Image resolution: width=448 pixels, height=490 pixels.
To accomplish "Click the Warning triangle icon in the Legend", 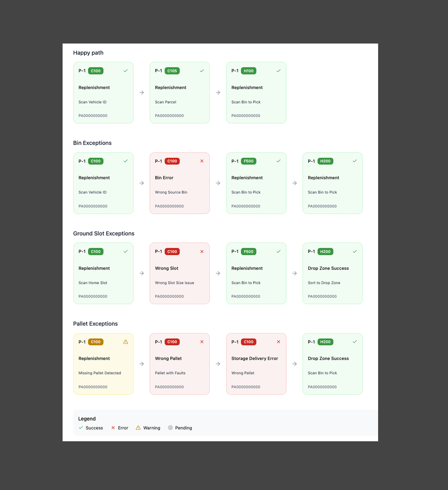I will [x=138, y=428].
